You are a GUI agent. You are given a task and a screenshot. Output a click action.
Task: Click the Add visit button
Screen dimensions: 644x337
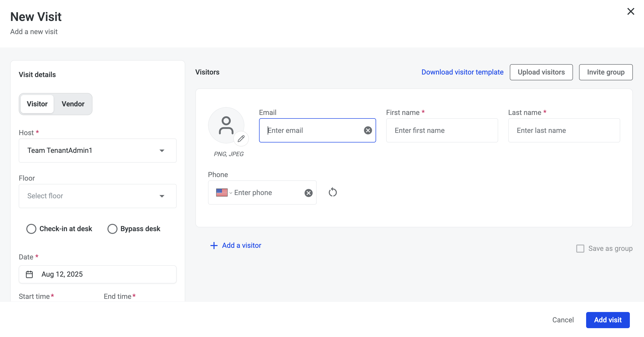(x=608, y=320)
